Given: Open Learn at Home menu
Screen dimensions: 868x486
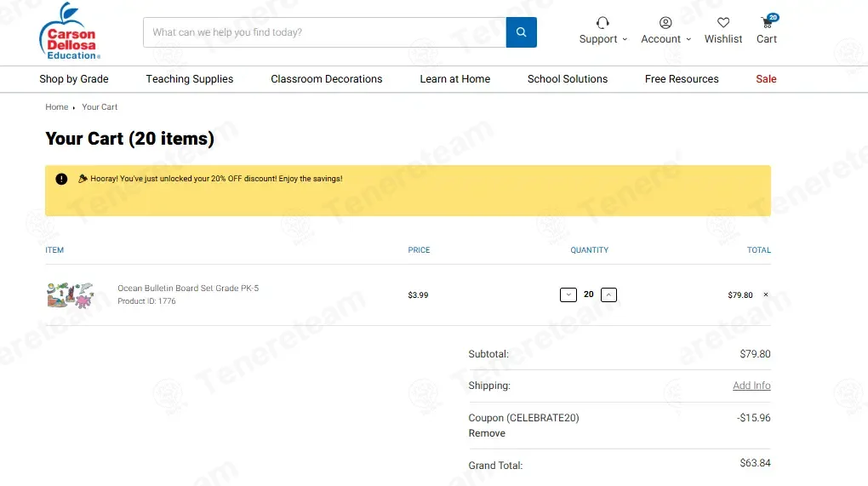Looking at the screenshot, I should pos(454,79).
